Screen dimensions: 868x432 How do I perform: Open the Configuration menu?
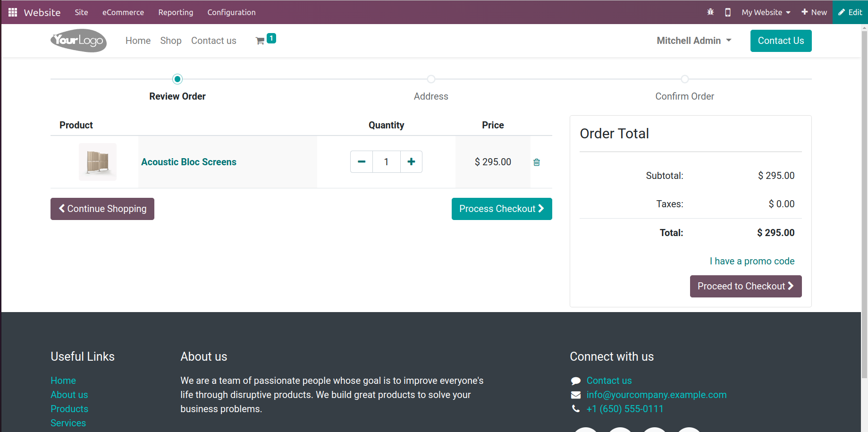tap(231, 12)
